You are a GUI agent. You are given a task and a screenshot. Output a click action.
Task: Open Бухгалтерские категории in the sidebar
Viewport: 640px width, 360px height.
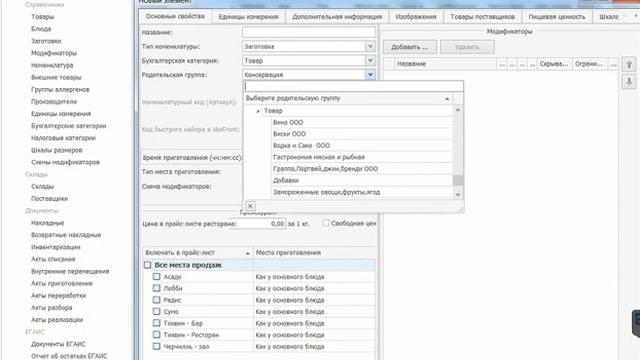[x=69, y=126]
